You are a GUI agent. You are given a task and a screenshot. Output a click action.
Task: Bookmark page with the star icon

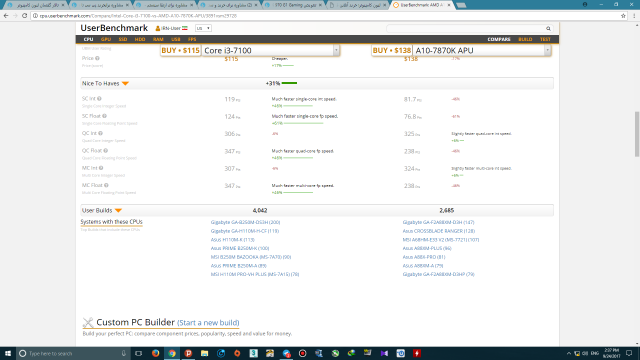point(623,16)
